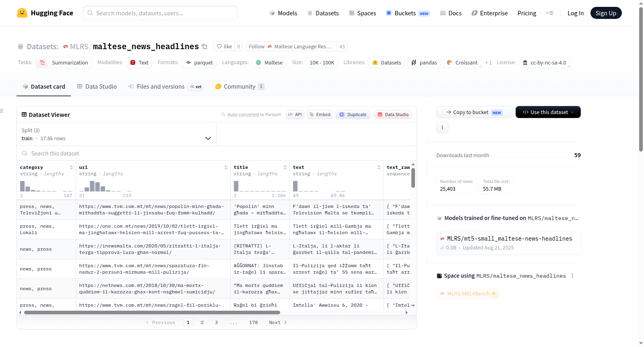Click the pandas library tag

[x=424, y=62]
